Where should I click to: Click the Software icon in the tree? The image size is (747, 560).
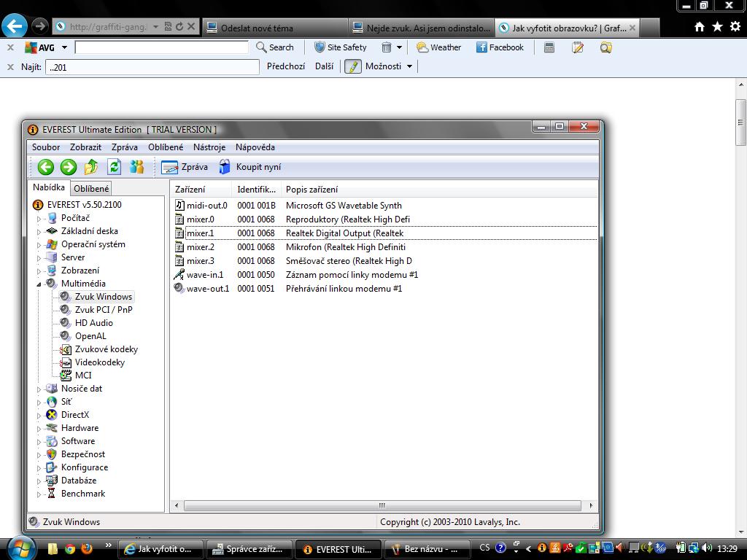(x=52, y=441)
